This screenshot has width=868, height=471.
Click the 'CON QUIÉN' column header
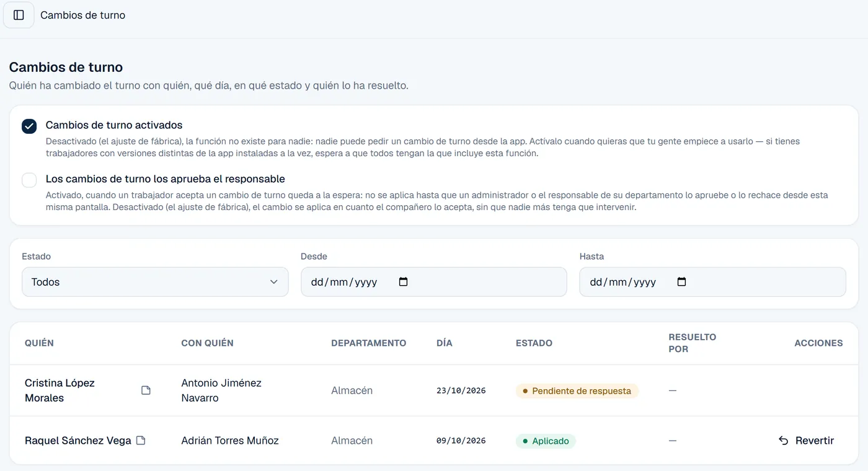tap(207, 343)
